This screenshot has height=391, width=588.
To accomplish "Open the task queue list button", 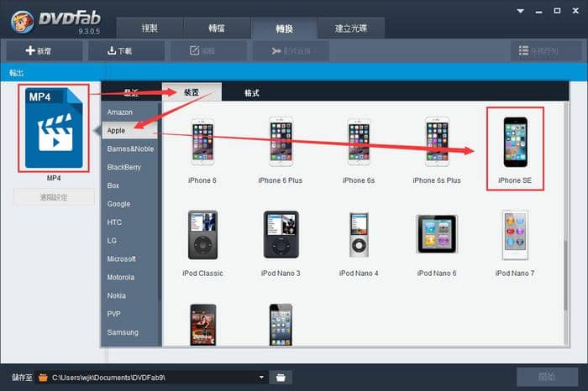I will [x=546, y=50].
